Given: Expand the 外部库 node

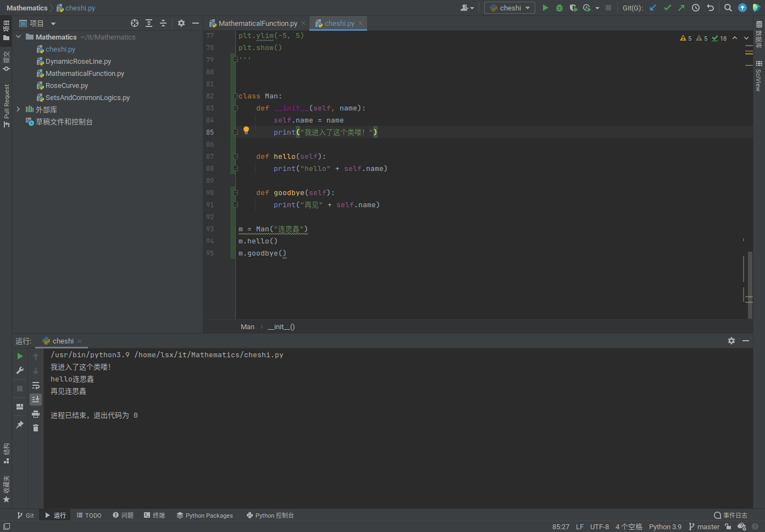Looking at the screenshot, I should [19, 109].
